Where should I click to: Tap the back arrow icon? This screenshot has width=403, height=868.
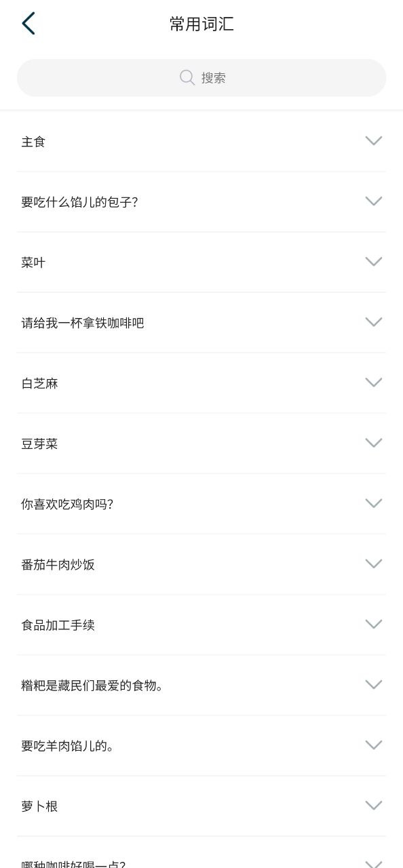pyautogui.click(x=28, y=24)
